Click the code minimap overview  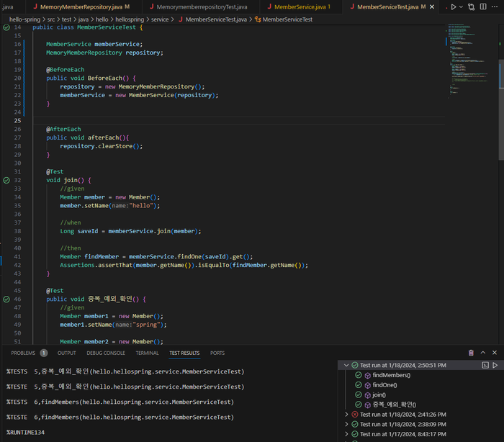coord(471,60)
